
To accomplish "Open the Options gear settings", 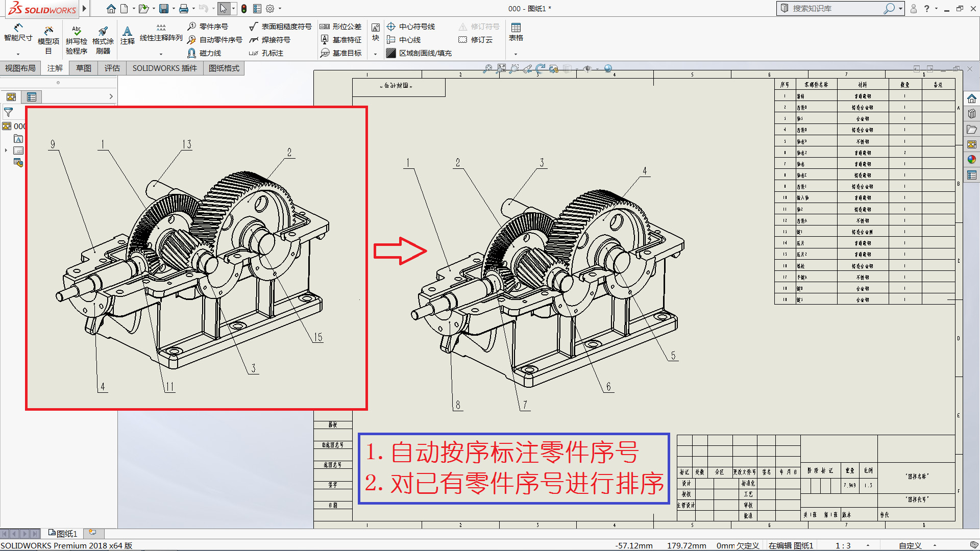I will (x=271, y=9).
